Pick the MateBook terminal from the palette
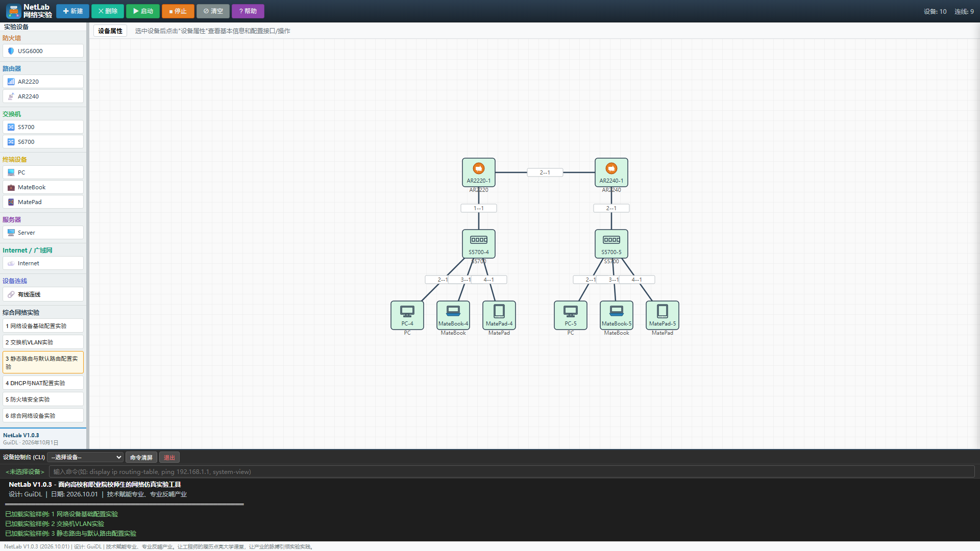The image size is (980, 551). click(43, 187)
